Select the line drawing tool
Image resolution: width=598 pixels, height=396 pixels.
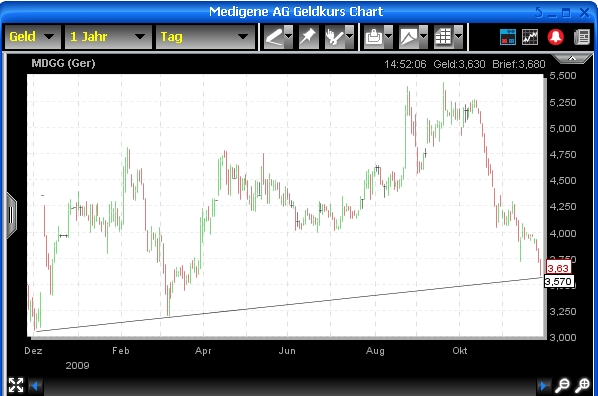(274, 37)
